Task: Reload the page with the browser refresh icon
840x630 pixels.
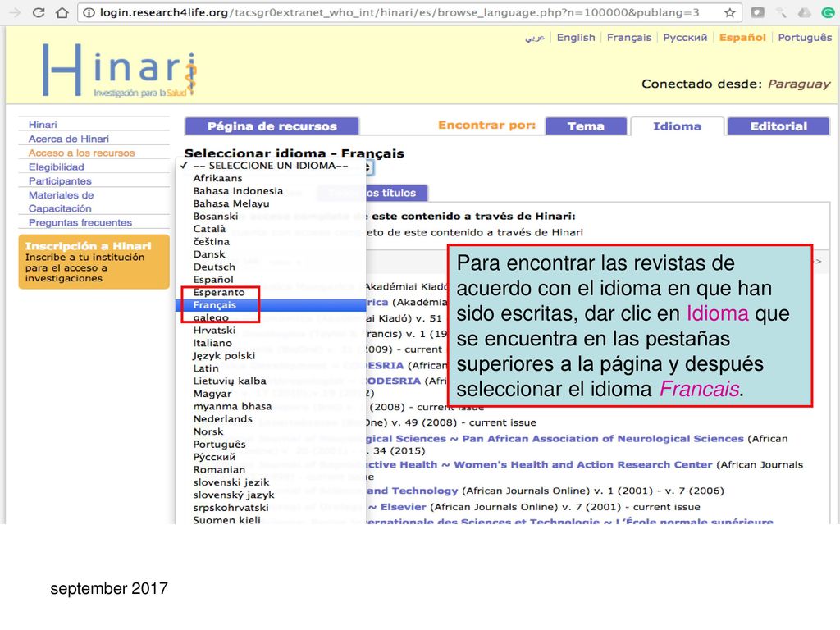Action: point(39,12)
